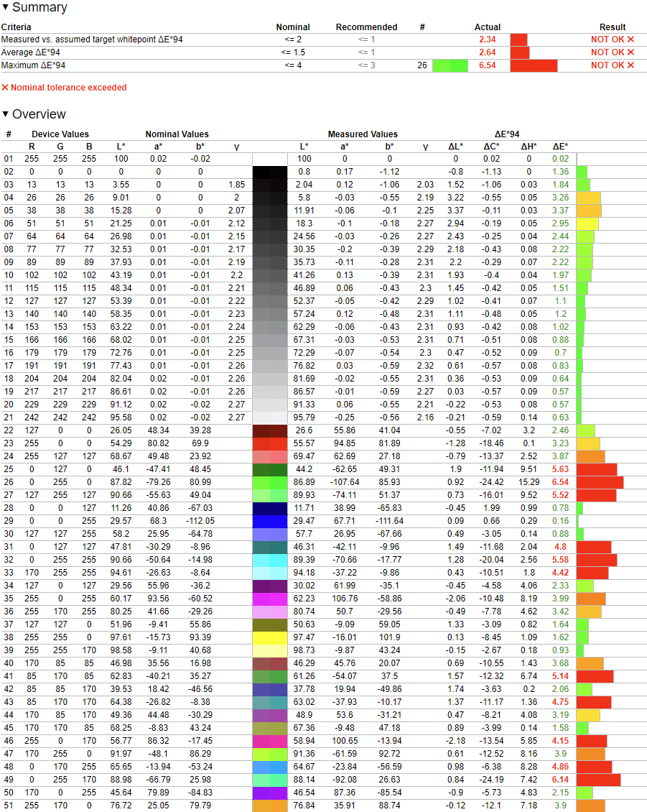Click the ΔE*94 column group header
647x812 pixels.
point(507,134)
